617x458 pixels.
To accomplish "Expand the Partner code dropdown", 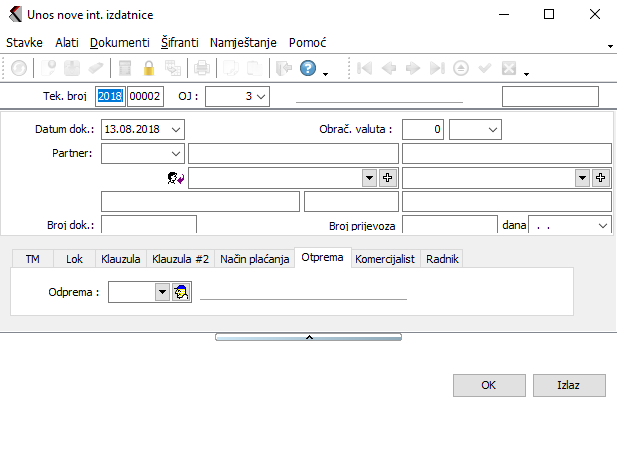I will (176, 153).
